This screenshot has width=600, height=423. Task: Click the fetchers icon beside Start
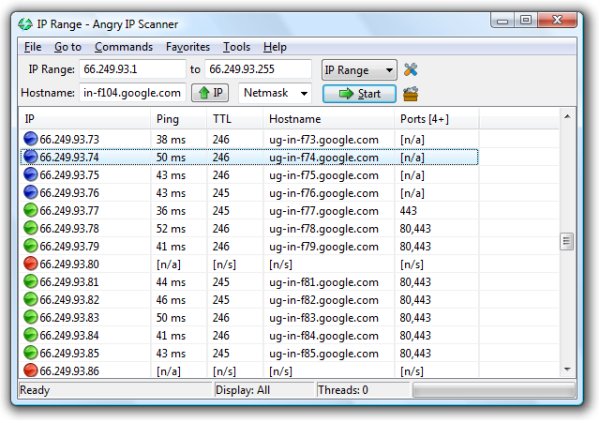click(410, 94)
